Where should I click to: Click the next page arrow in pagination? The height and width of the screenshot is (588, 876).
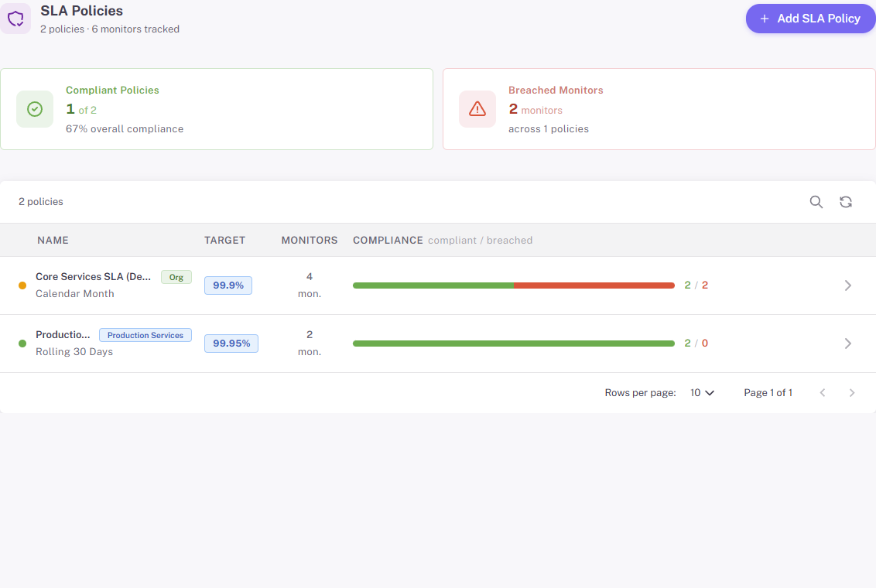click(x=851, y=392)
